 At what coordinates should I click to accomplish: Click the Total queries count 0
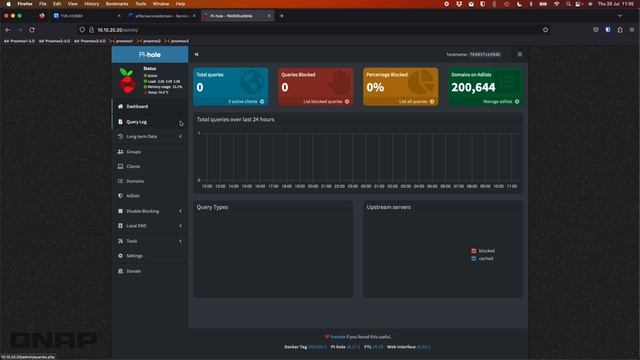[x=200, y=87]
